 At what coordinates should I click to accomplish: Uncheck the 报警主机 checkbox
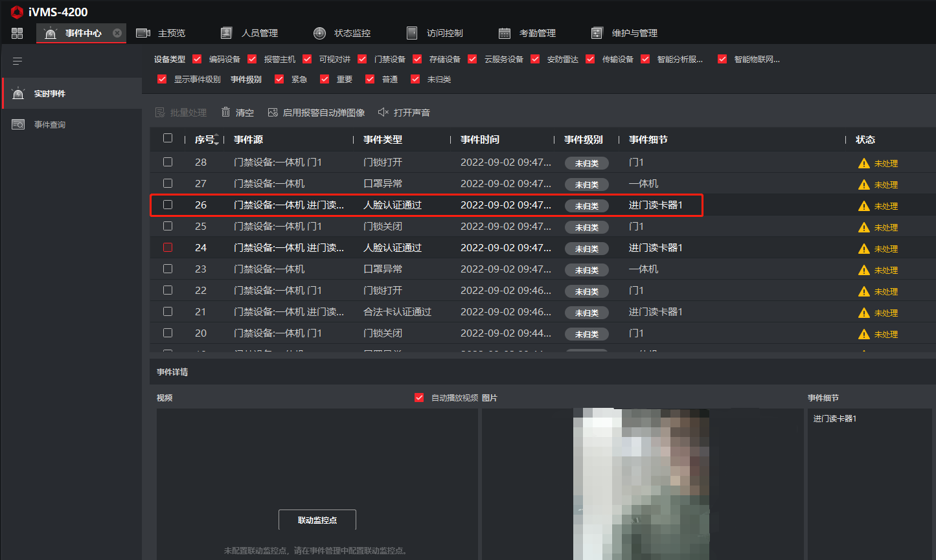coord(253,59)
